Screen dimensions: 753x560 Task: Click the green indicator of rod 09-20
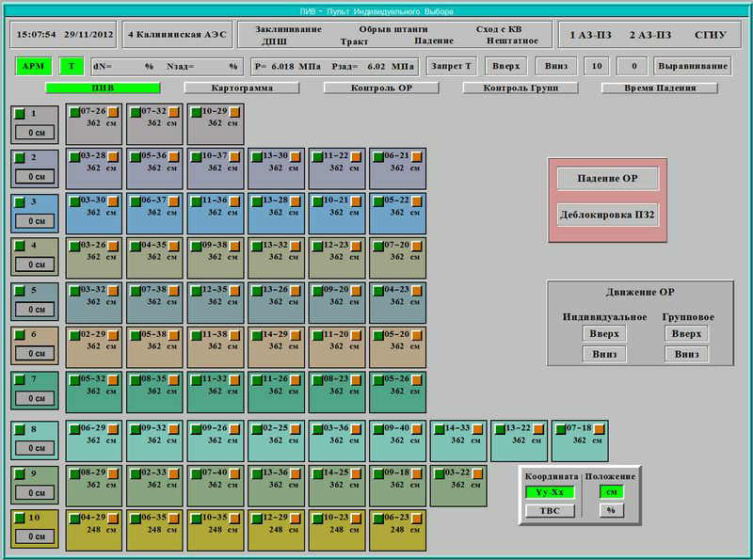[x=317, y=291]
